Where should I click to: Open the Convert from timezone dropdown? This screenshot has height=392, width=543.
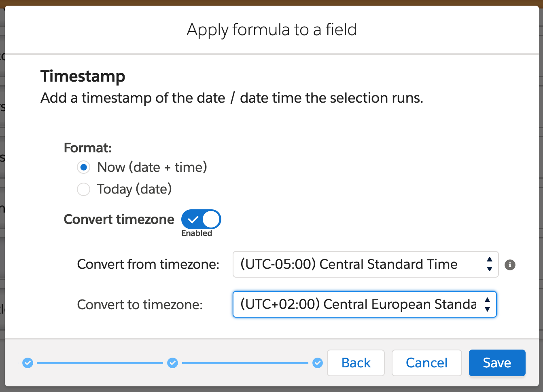tap(365, 264)
